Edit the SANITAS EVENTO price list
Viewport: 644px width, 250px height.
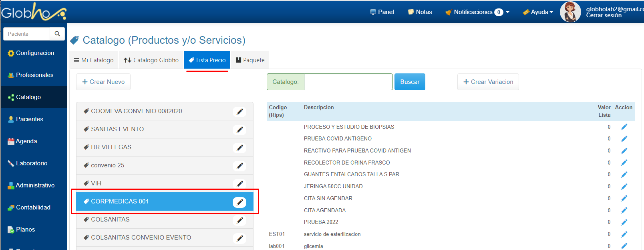[x=239, y=130]
